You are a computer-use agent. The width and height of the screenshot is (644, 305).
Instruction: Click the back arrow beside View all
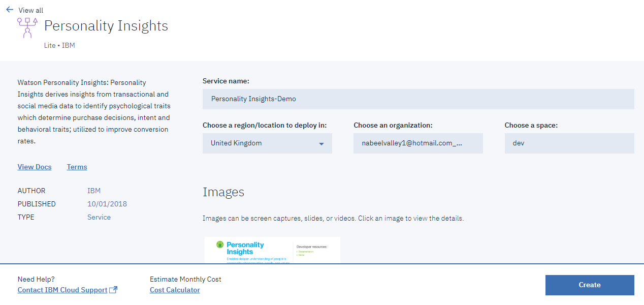tap(9, 10)
